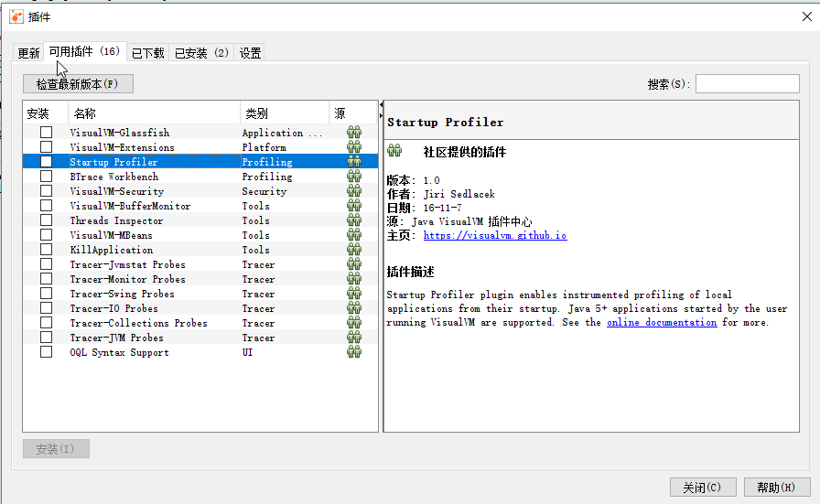Open the online documentation link
This screenshot has width=820, height=504.
pyautogui.click(x=662, y=322)
